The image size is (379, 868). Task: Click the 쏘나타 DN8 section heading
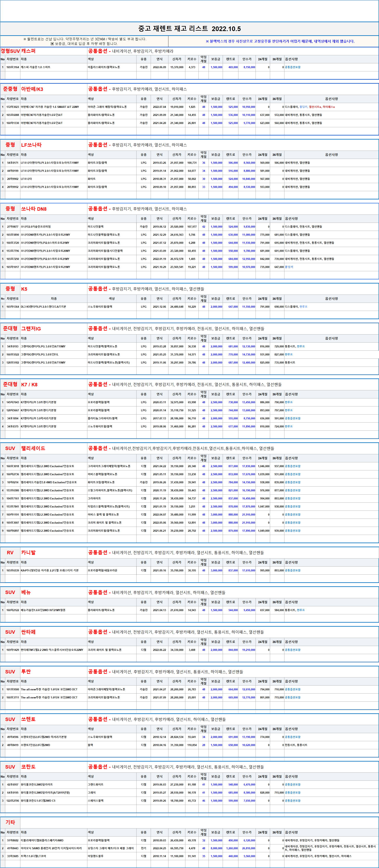pos(34,209)
